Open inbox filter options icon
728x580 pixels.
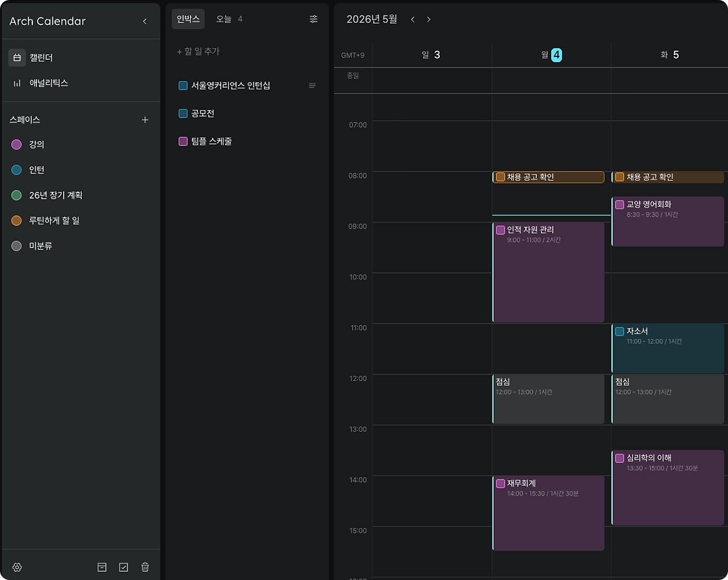(x=313, y=19)
